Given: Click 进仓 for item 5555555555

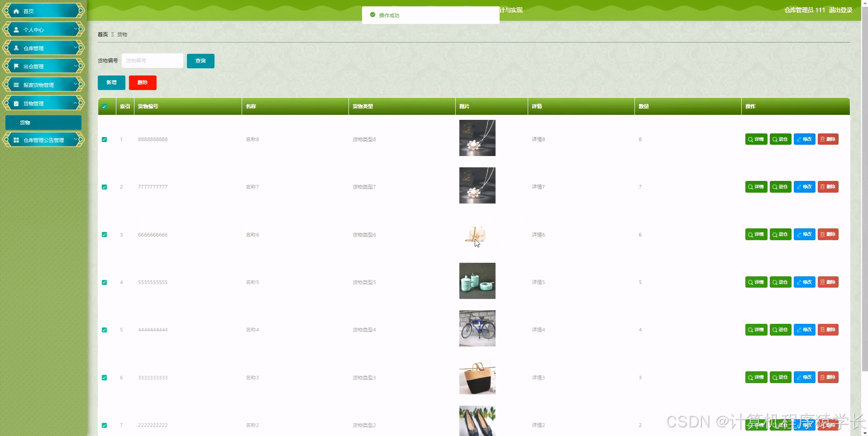Looking at the screenshot, I should (780, 282).
